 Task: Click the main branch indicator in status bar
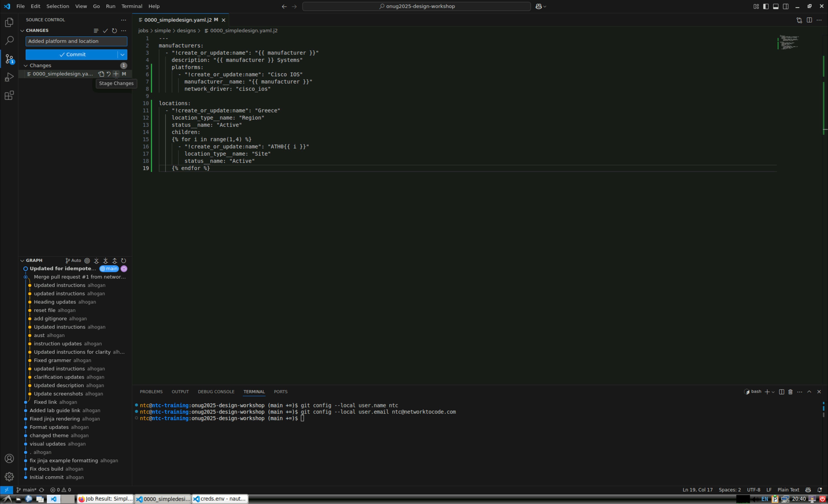[x=27, y=490]
